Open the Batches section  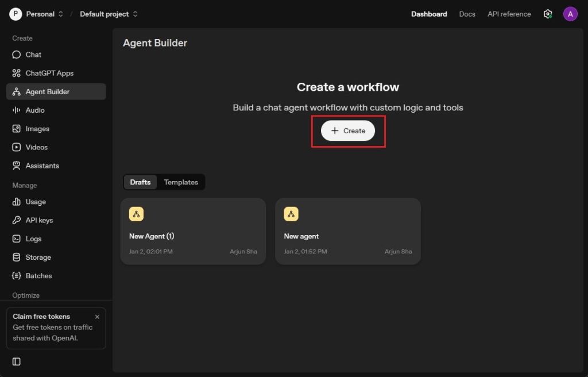click(37, 275)
